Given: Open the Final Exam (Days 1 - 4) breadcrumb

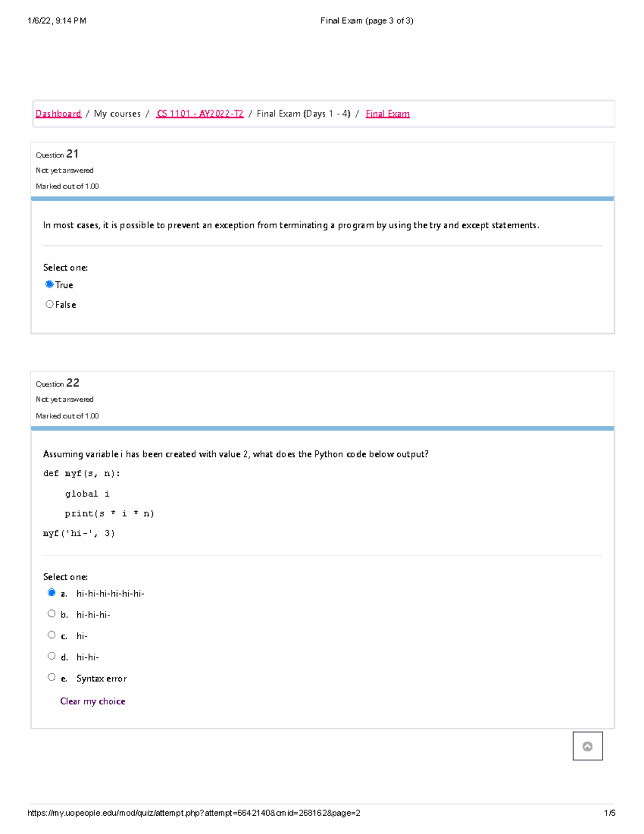Looking at the screenshot, I should click(x=303, y=113).
